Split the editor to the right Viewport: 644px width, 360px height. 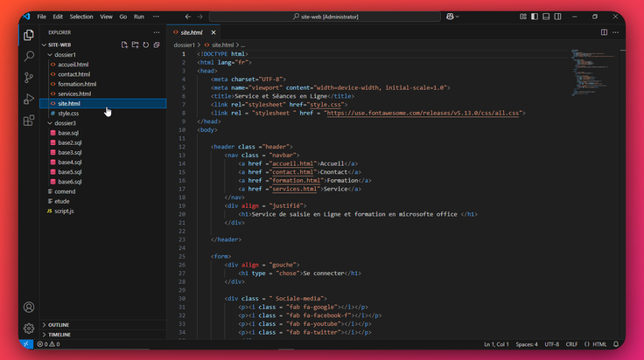(604, 32)
